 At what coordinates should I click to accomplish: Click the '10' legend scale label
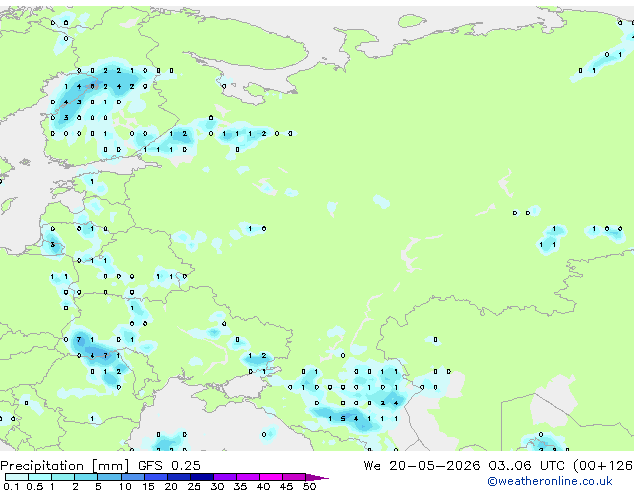tap(125, 486)
